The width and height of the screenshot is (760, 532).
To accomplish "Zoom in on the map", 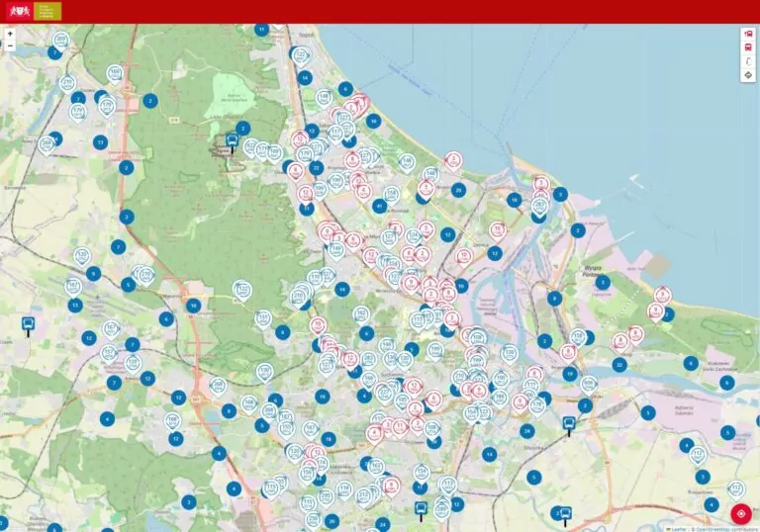I will (10, 34).
